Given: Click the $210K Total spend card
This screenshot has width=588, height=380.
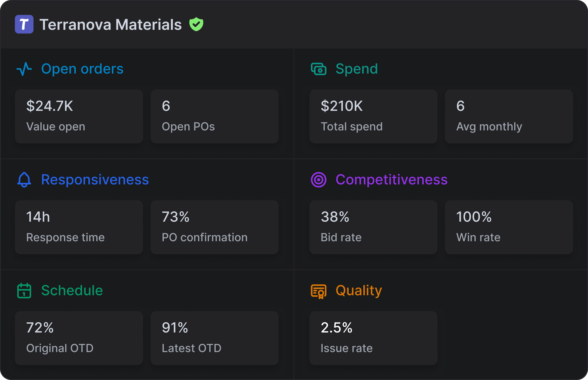Looking at the screenshot, I should pyautogui.click(x=373, y=116).
